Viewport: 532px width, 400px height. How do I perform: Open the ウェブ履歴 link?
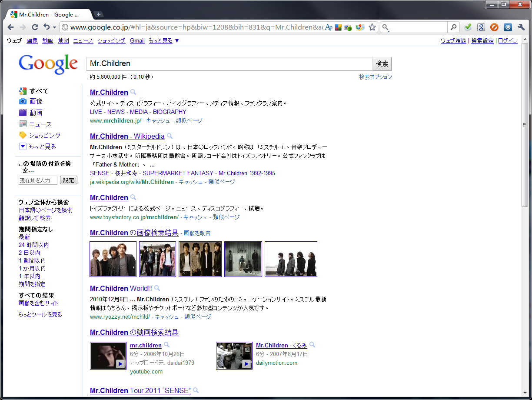point(453,41)
